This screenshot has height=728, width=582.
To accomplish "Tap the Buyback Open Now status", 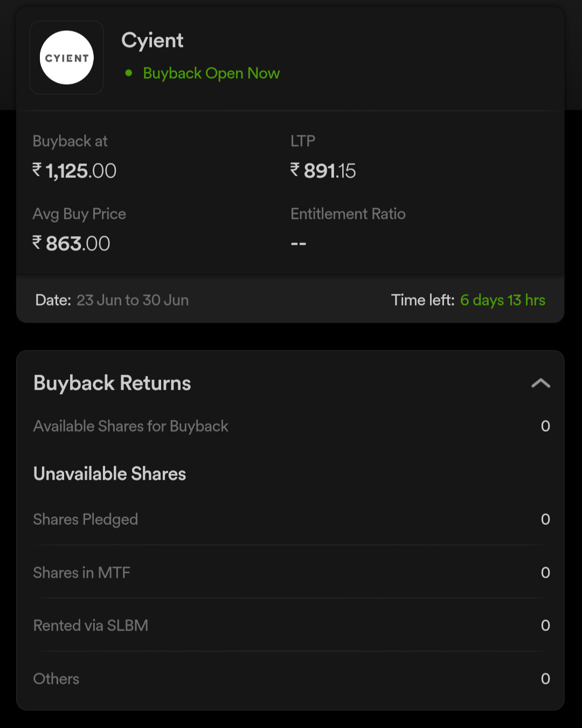I will tap(211, 73).
